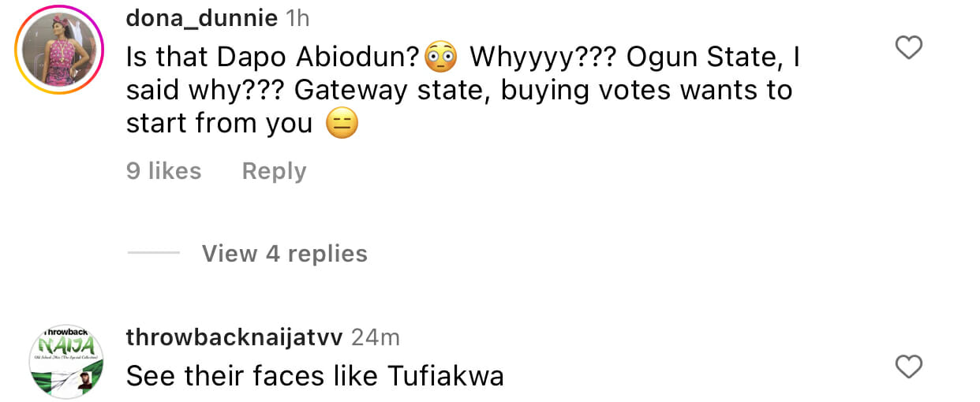The height and width of the screenshot is (402, 980).
Task: Show the 9 likes list
Action: (164, 171)
